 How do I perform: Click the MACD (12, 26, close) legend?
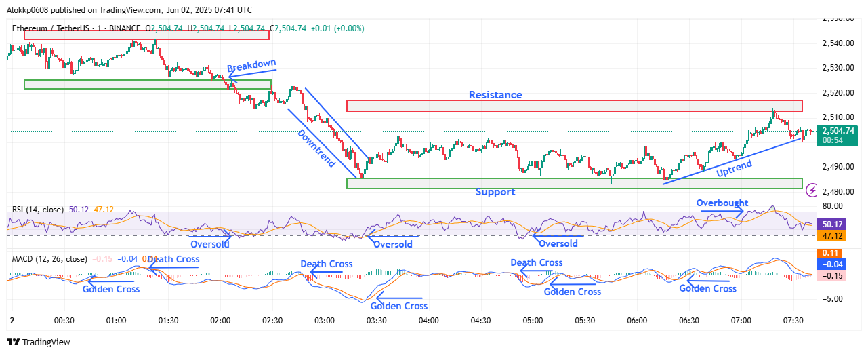point(49,259)
